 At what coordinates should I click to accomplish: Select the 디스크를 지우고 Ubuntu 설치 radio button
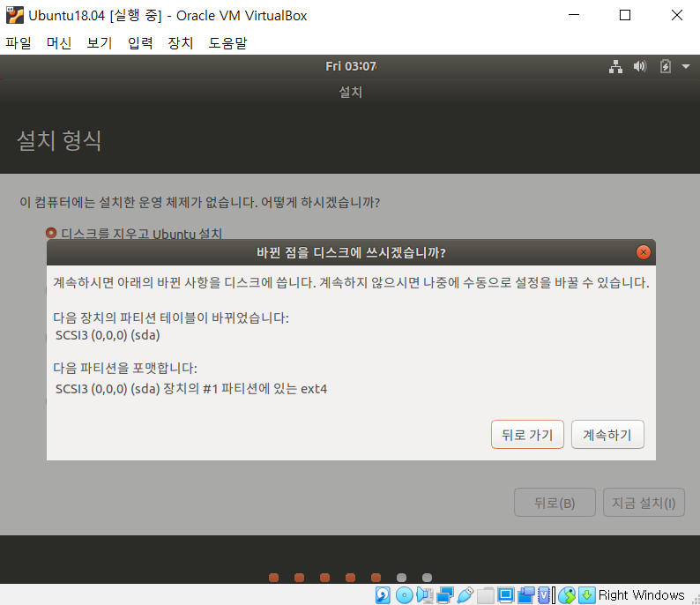(51, 233)
